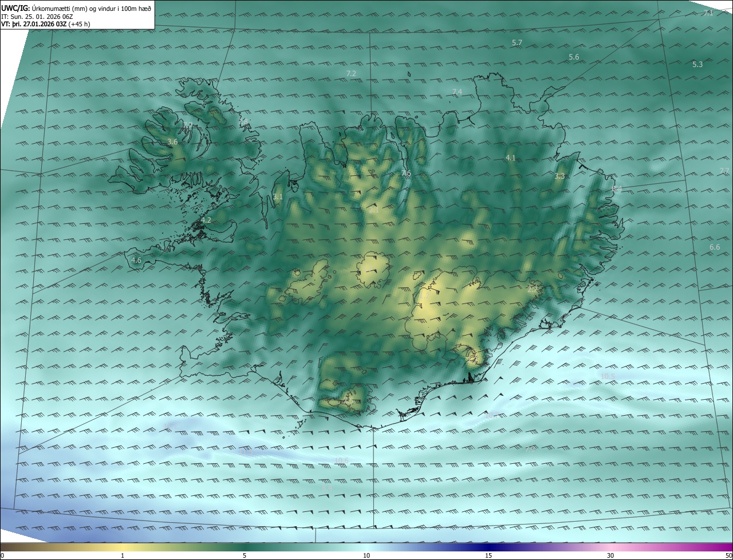Click the map value label 5.7
Screen dimensions: 733x560
[x=517, y=43]
